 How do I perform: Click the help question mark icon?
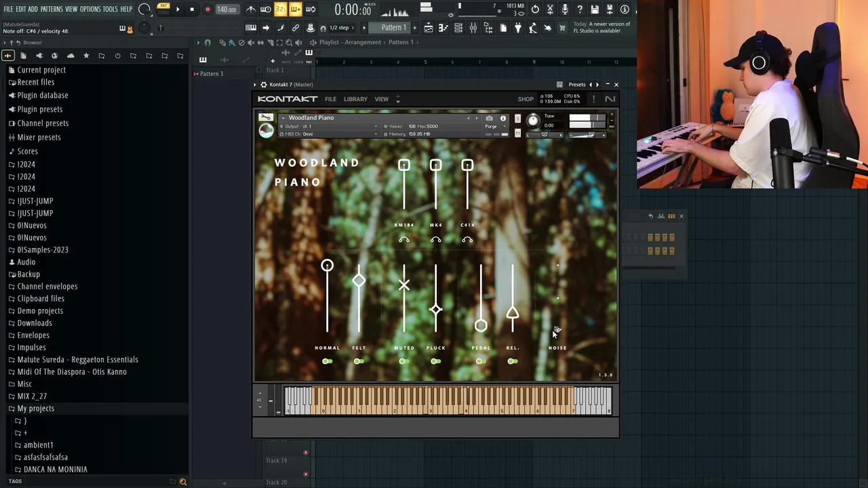click(x=580, y=9)
